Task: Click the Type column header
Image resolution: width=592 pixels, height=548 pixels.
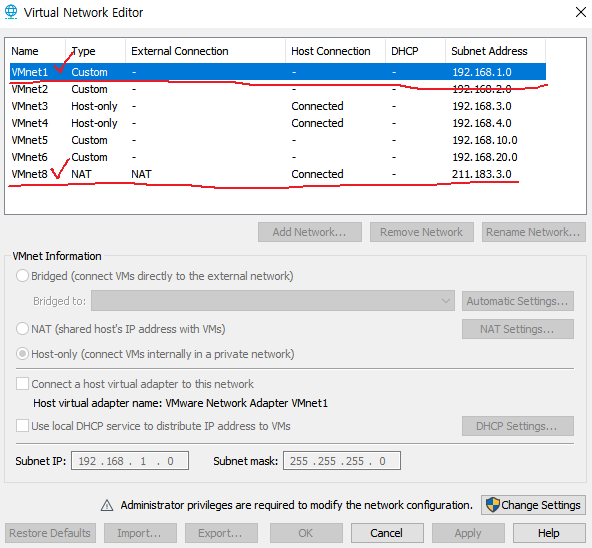Action: pos(95,51)
